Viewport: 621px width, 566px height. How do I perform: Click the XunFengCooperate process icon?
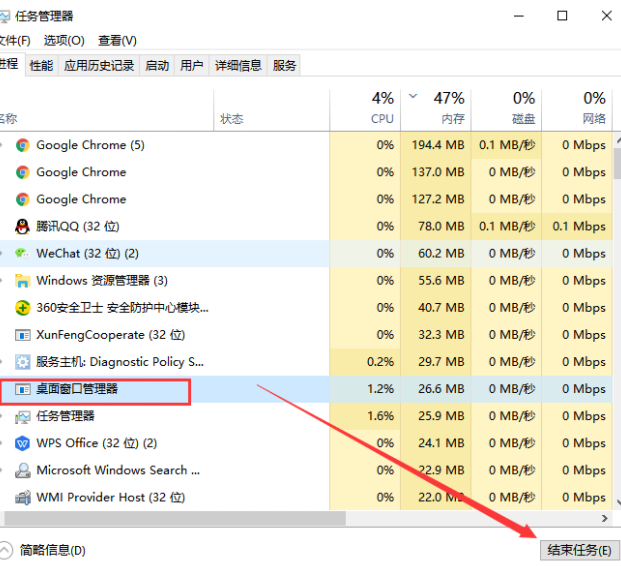point(22,335)
